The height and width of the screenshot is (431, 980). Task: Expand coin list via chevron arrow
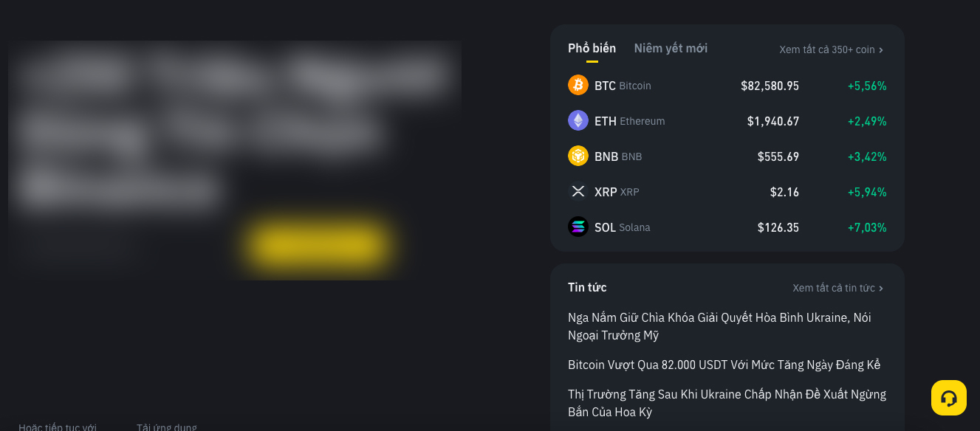point(881,50)
